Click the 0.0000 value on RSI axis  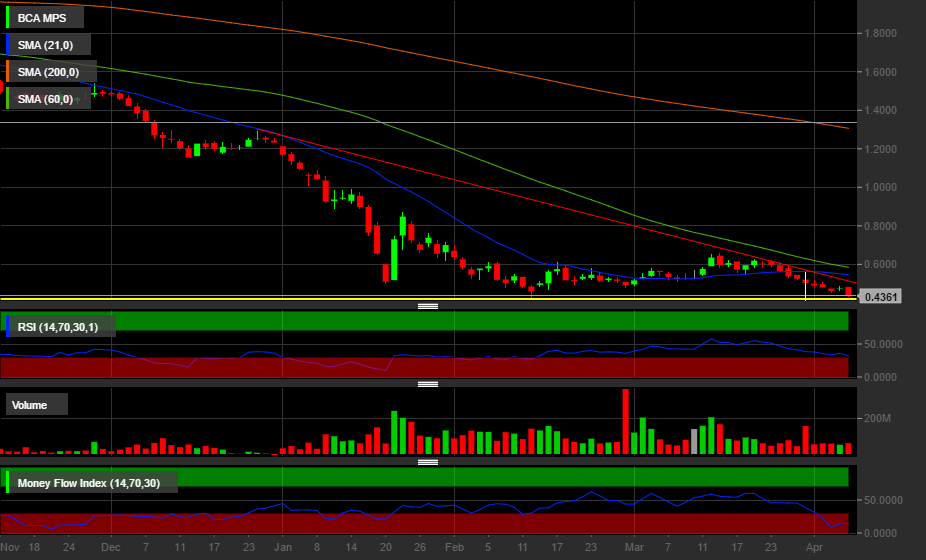point(881,377)
